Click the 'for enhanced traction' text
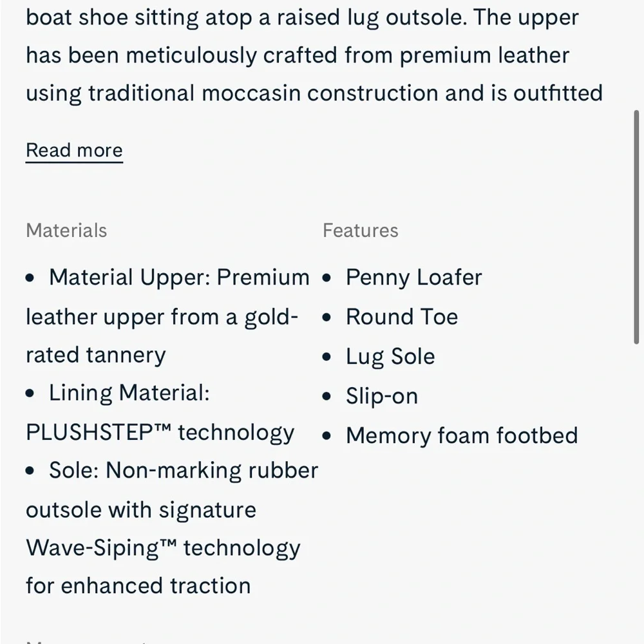This screenshot has width=644, height=644. [x=138, y=585]
